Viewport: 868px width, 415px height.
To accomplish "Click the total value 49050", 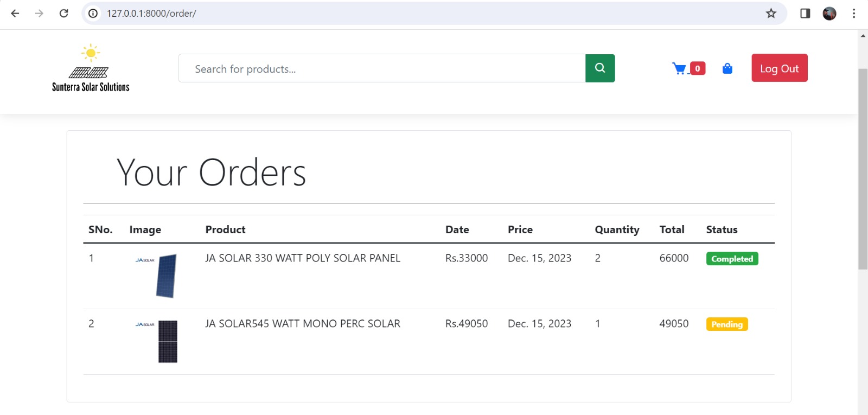I will 674,324.
